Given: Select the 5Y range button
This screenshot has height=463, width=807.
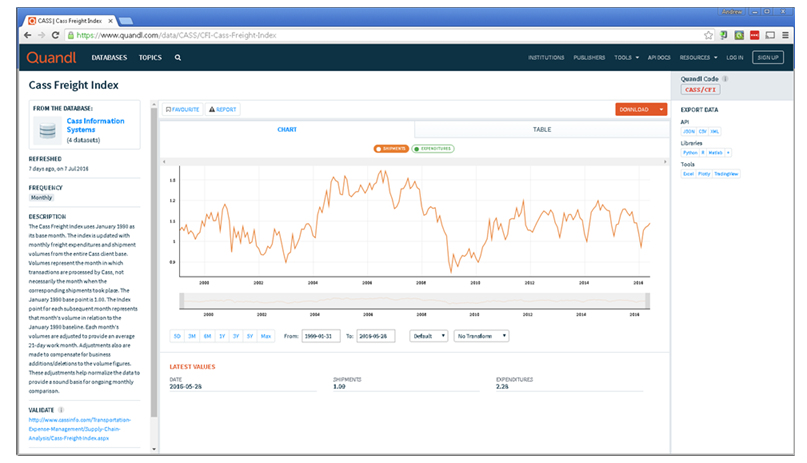Looking at the screenshot, I should point(250,336).
